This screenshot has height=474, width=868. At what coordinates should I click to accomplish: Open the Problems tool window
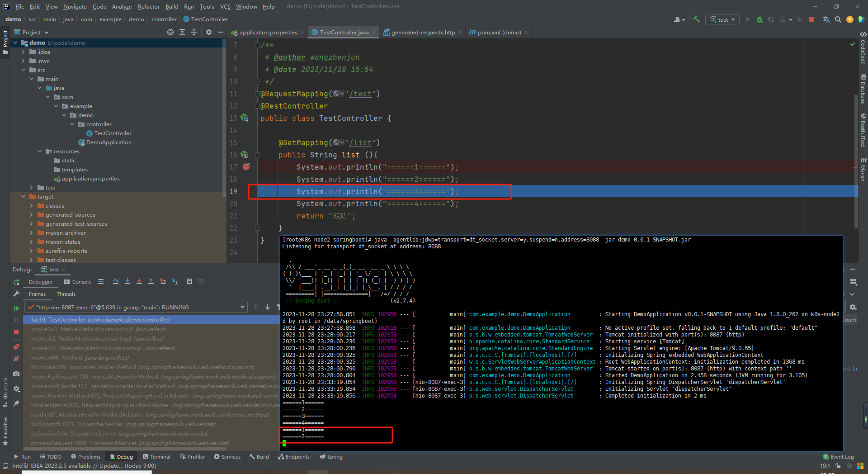85,457
